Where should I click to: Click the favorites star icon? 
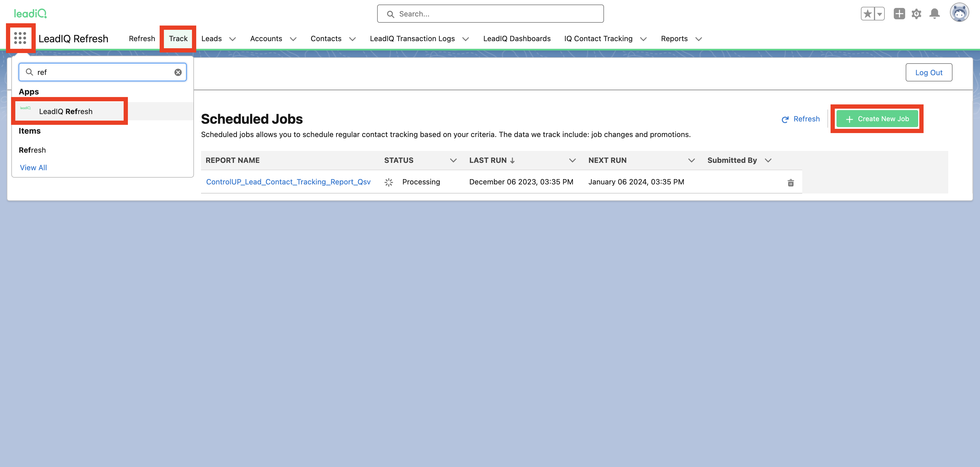(868, 13)
